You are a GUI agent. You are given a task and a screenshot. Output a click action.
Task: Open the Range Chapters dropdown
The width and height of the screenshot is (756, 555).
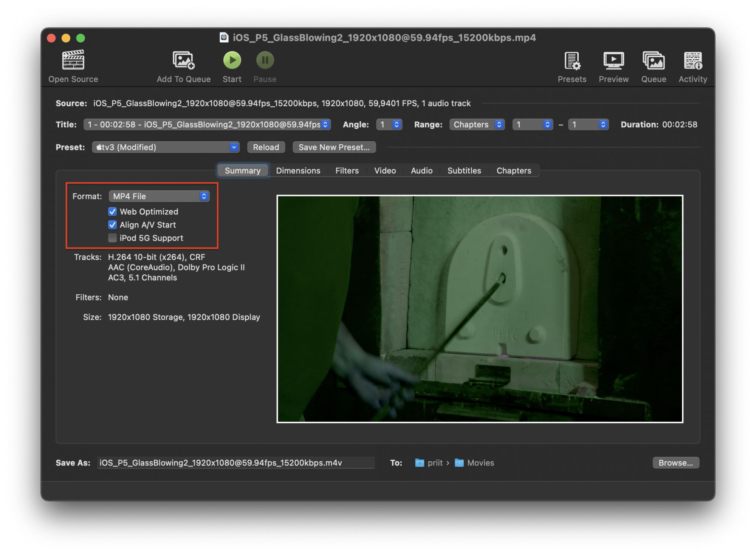point(477,124)
